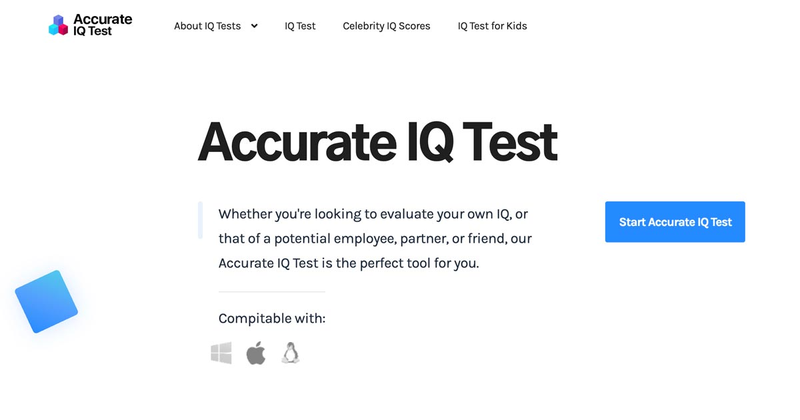
Task: Open the About IQ Tests menu
Action: [x=207, y=26]
